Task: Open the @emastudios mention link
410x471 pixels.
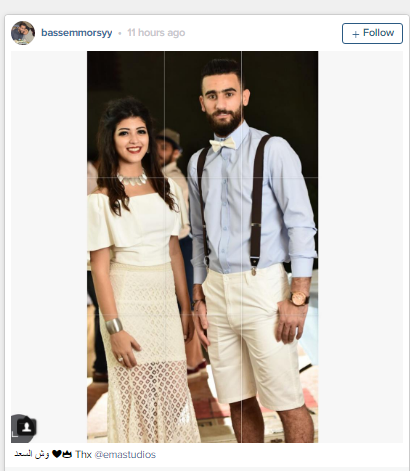Action: (x=125, y=454)
